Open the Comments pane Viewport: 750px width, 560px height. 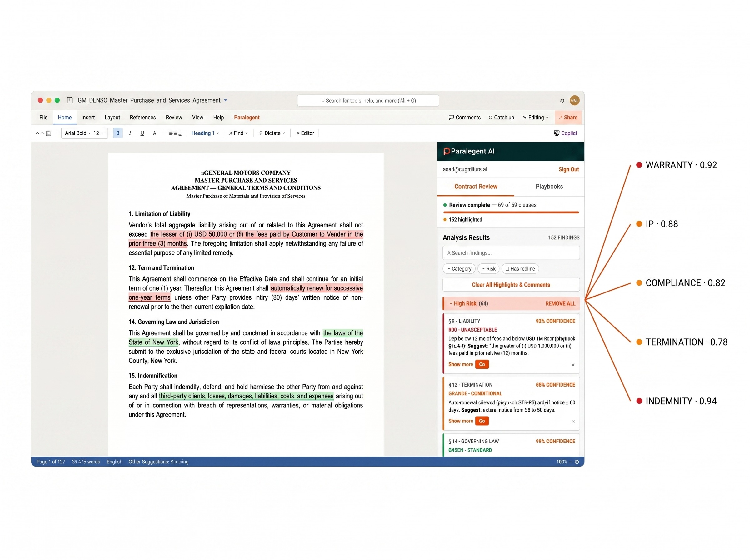point(464,117)
